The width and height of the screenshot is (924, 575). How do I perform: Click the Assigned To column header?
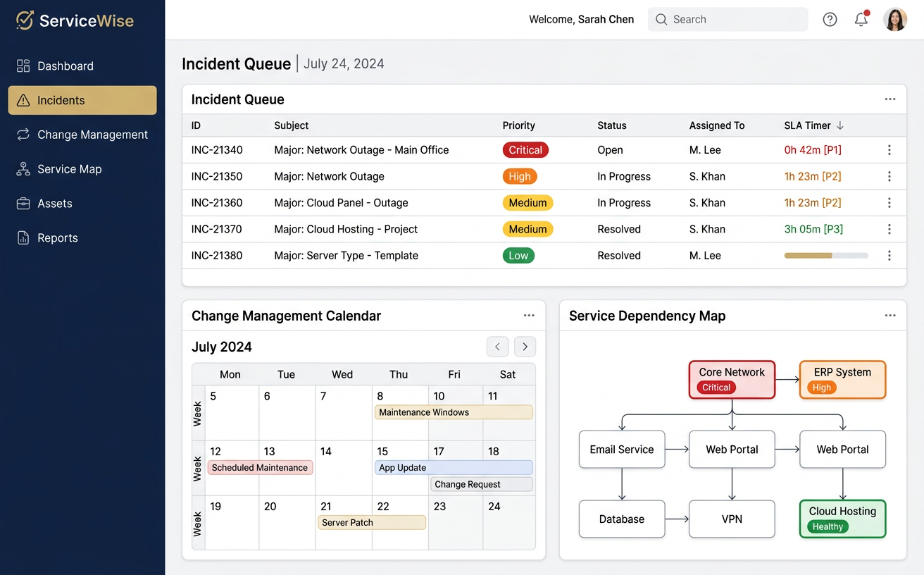pyautogui.click(x=717, y=125)
